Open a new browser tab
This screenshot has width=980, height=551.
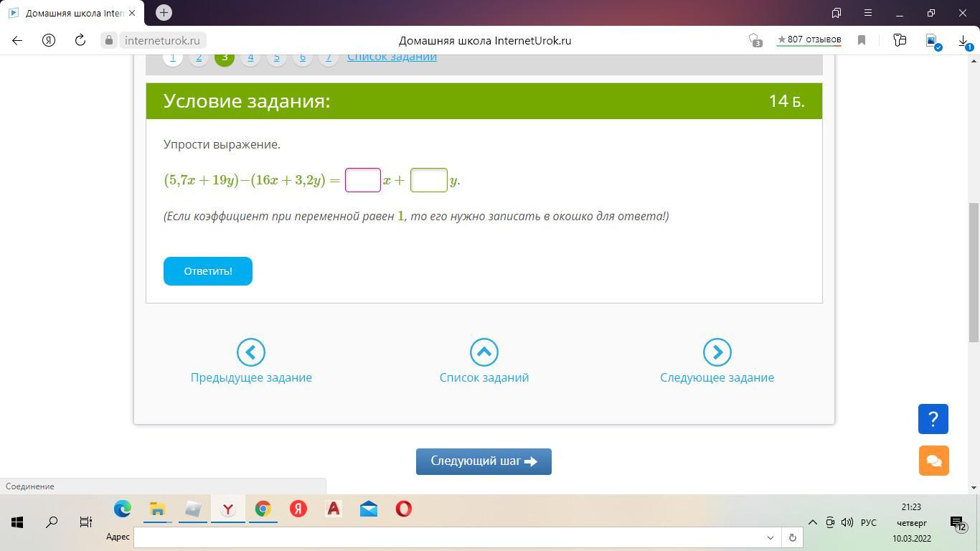point(164,13)
